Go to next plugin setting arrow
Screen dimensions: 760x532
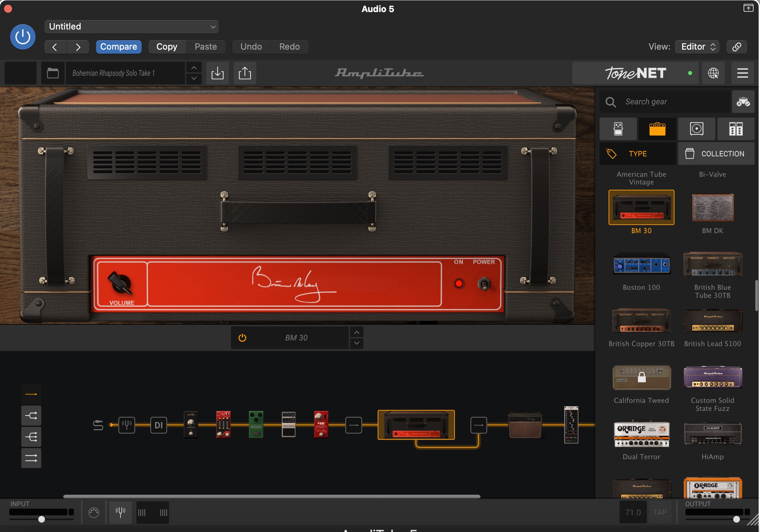tap(78, 47)
